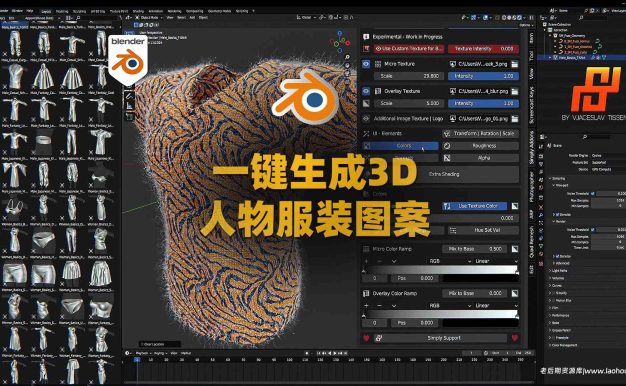This screenshot has width=626, height=386.
Task: Toggle the Colors UI element button
Action: (x=400, y=146)
